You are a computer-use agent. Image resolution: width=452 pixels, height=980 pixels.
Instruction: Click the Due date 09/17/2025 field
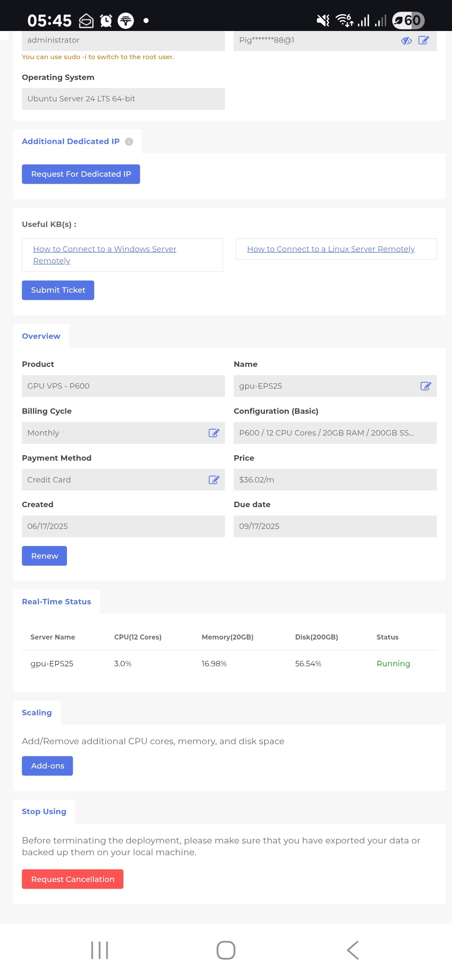point(335,526)
